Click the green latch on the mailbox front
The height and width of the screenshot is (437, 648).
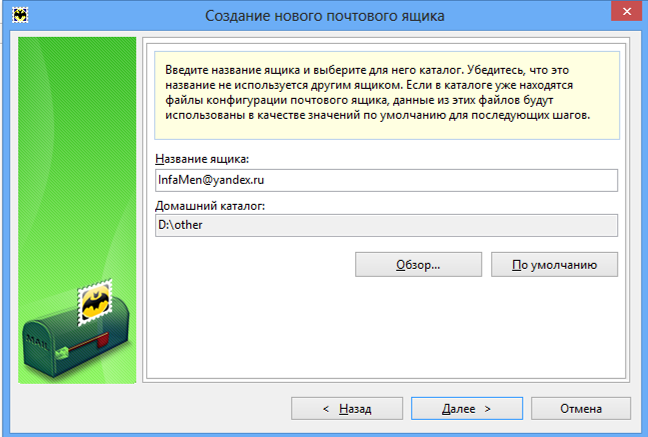pyautogui.click(x=63, y=352)
